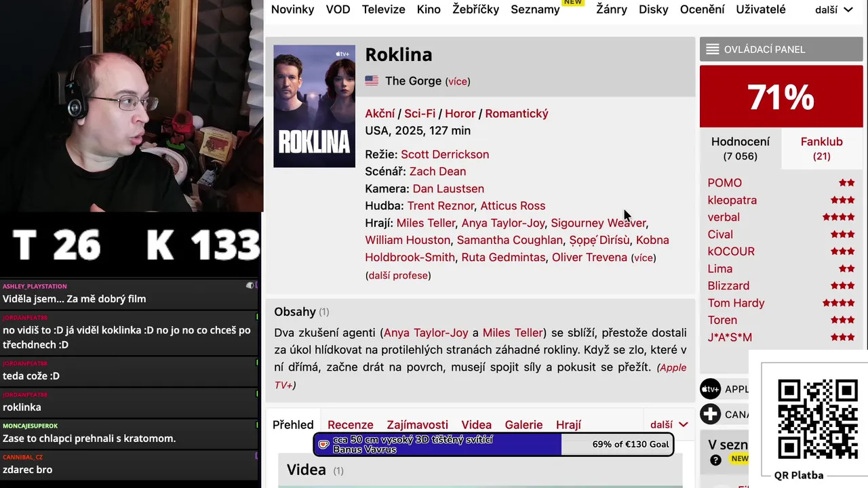Click the heart icon on the donation goal bar
868x488 pixels.
pos(323,445)
